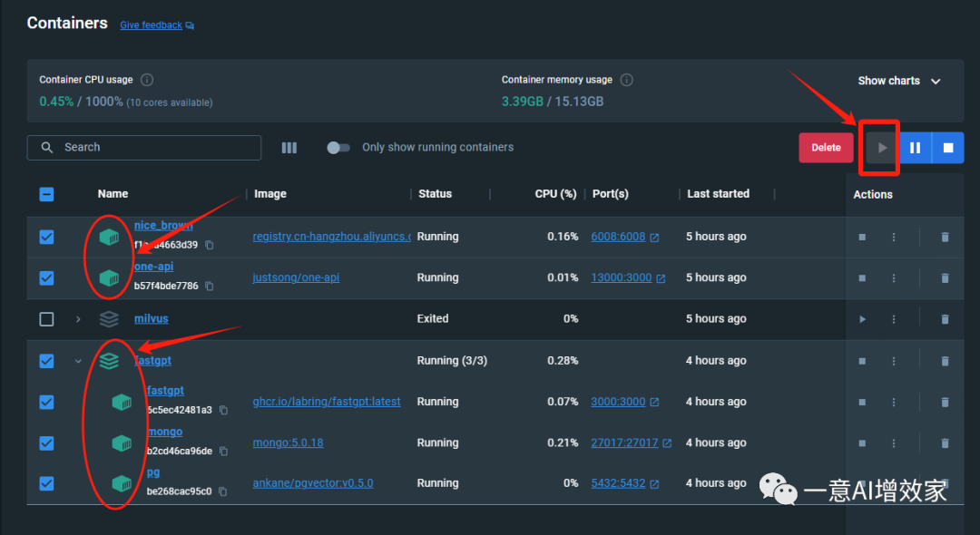Sort by the Name column header
Viewport: 980px width, 535px height.
113,194
